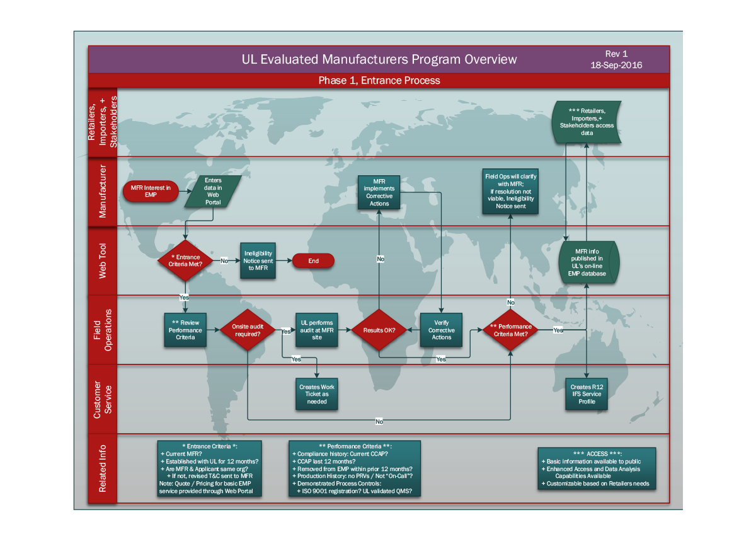This screenshot has height=541, width=756.
Task: Select the '* Entrance Criteria Met?' diamond
Action: click(x=186, y=260)
